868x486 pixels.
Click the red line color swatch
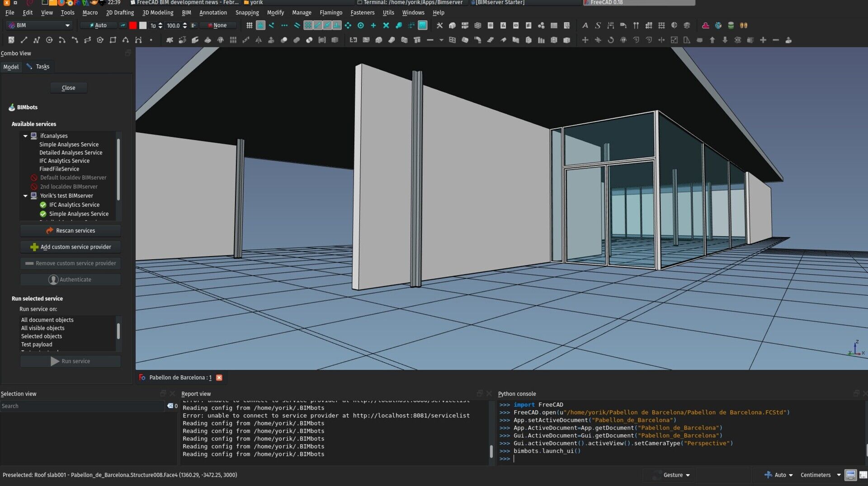(133, 26)
